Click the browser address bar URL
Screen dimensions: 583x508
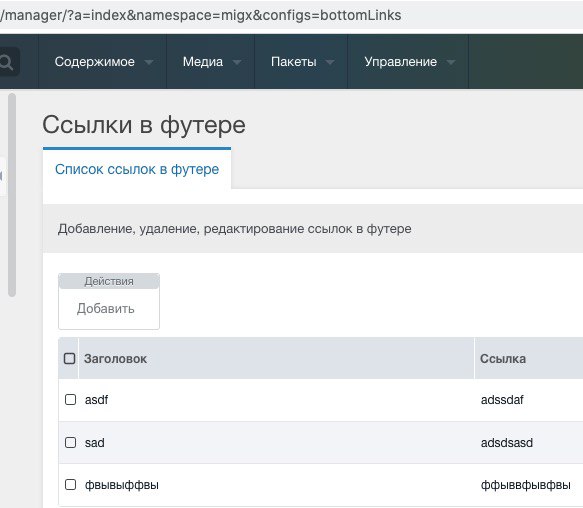click(200, 15)
